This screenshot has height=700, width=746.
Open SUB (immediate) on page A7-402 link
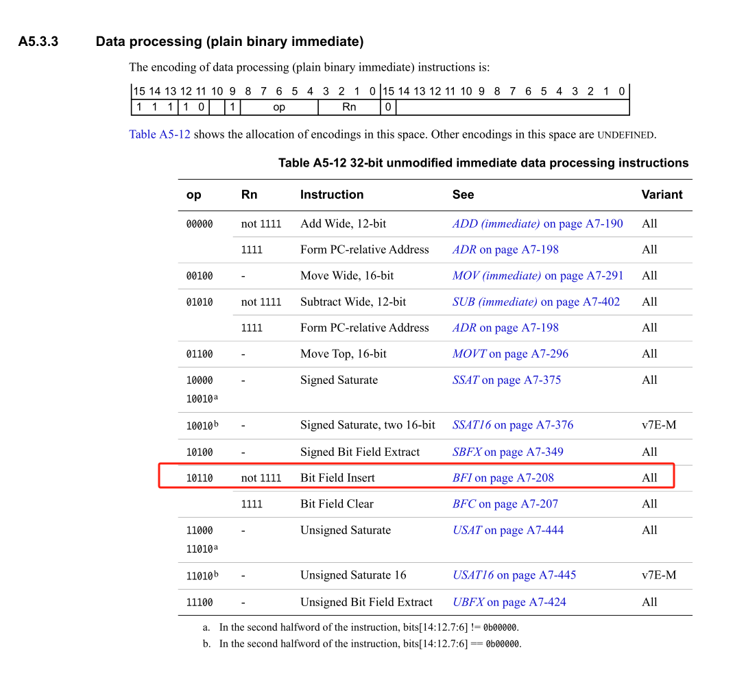[536, 302]
